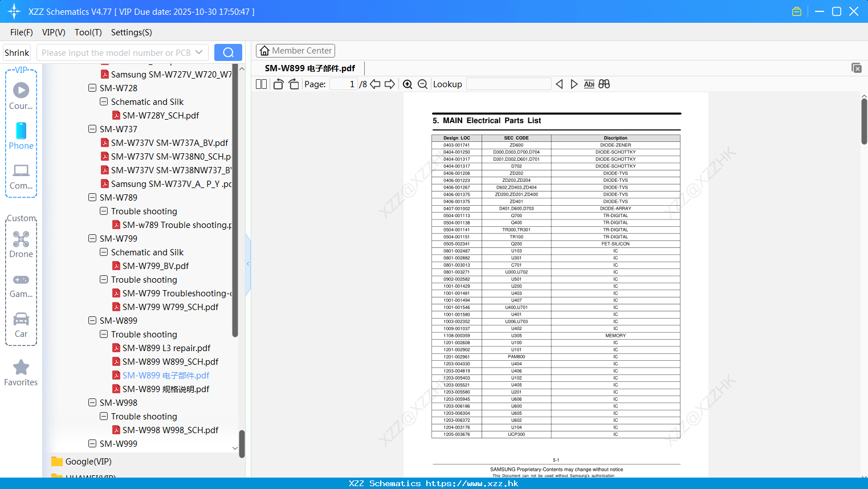Go to previous page arrow

375,84
